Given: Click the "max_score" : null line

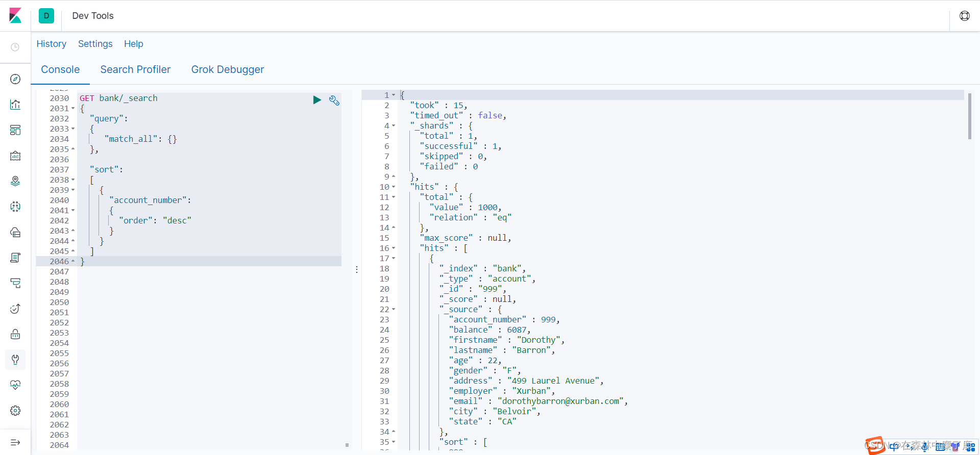Looking at the screenshot, I should pos(465,238).
